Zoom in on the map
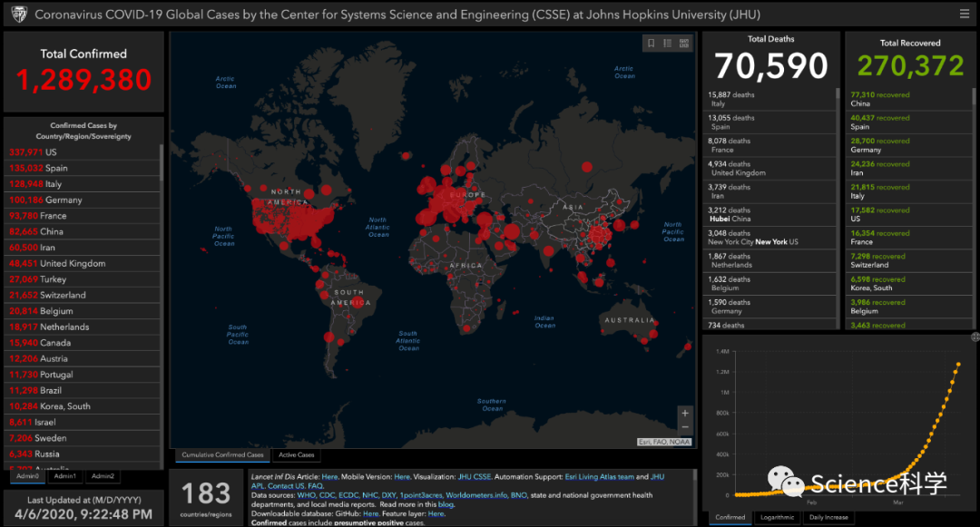Image resolution: width=980 pixels, height=527 pixels. point(685,414)
